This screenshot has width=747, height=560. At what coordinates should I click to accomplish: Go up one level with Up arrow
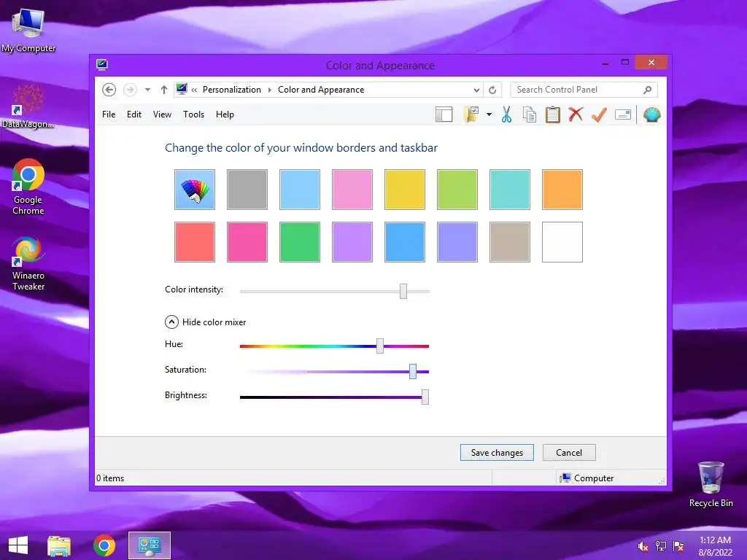164,90
